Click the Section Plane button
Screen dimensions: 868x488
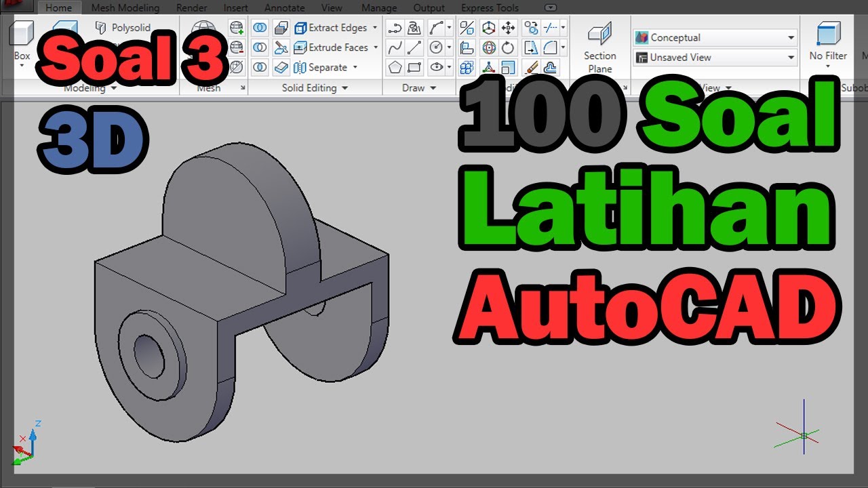(600, 47)
